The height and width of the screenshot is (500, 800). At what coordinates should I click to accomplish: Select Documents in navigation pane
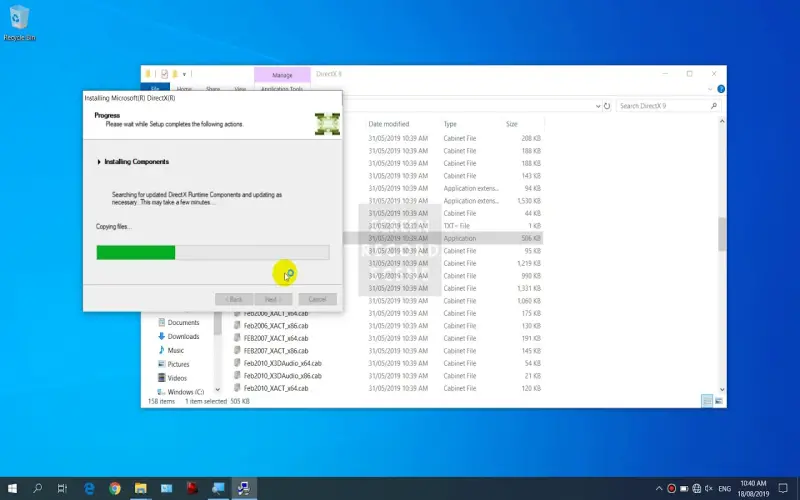coord(179,322)
